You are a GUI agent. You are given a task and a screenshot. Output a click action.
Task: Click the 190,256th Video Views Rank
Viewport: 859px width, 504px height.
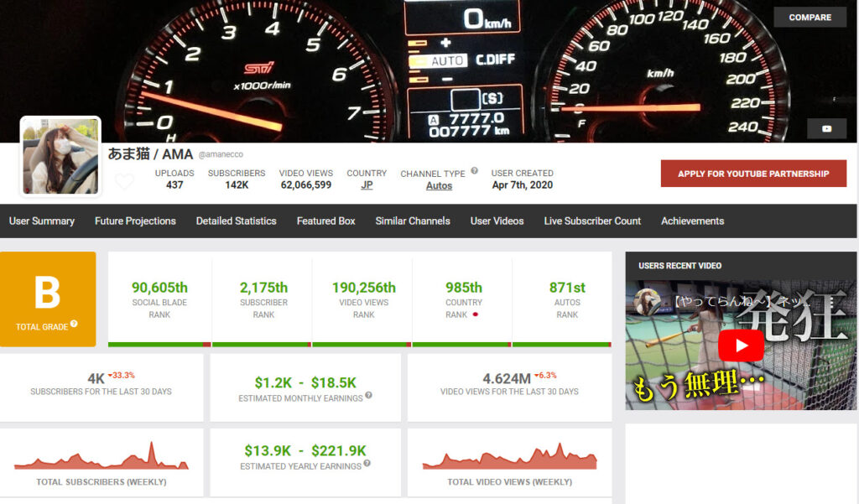(364, 288)
